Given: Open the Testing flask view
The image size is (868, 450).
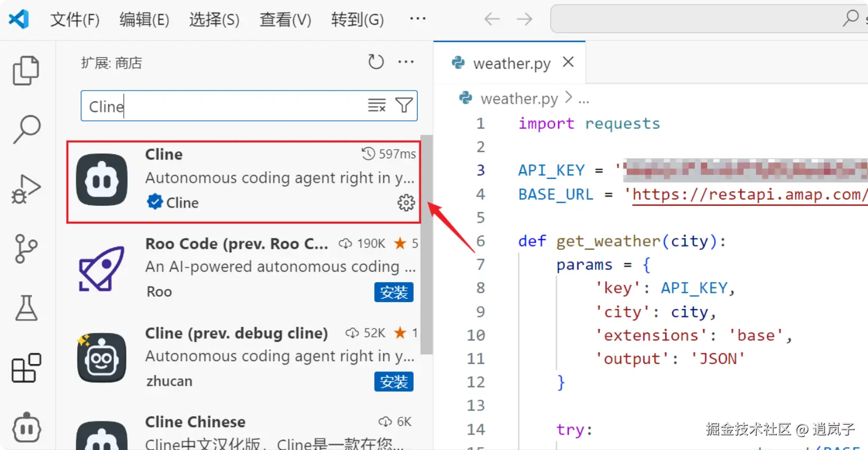Looking at the screenshot, I should pos(26,308).
